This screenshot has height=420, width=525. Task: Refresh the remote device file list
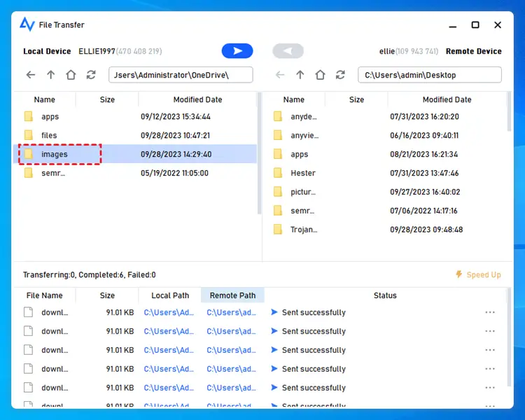340,75
